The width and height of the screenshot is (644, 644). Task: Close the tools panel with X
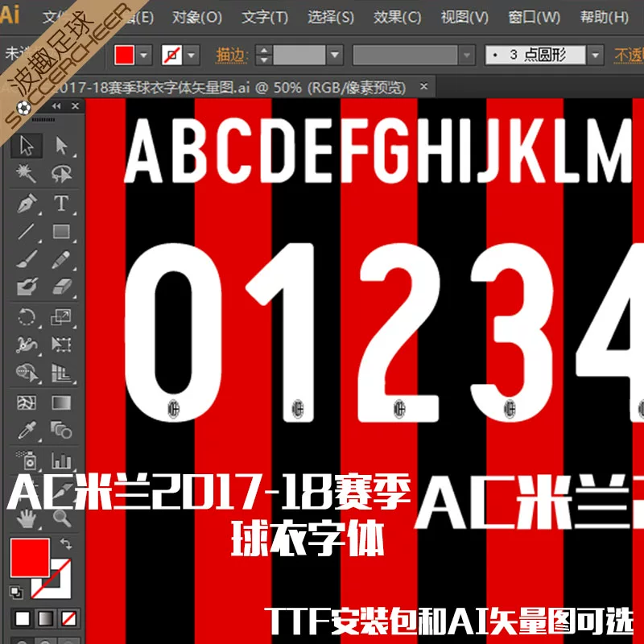75,106
